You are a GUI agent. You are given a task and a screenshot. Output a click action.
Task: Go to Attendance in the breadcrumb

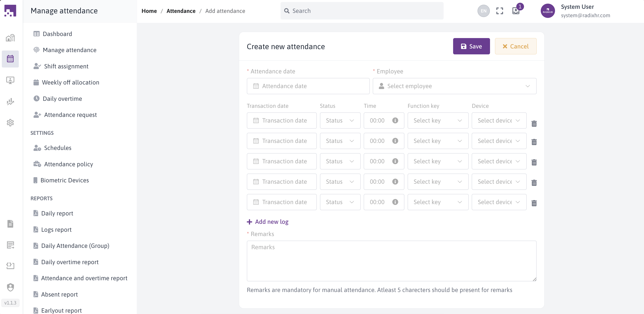[x=181, y=11]
